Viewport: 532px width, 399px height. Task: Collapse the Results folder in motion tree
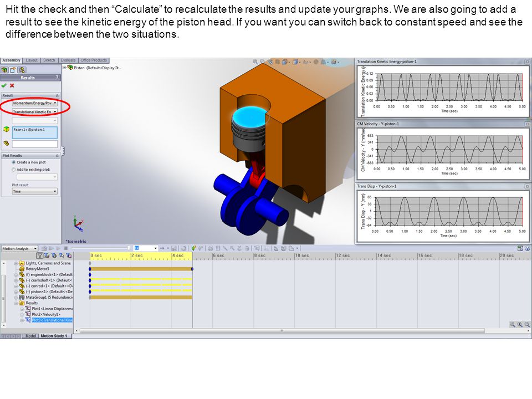click(16, 303)
